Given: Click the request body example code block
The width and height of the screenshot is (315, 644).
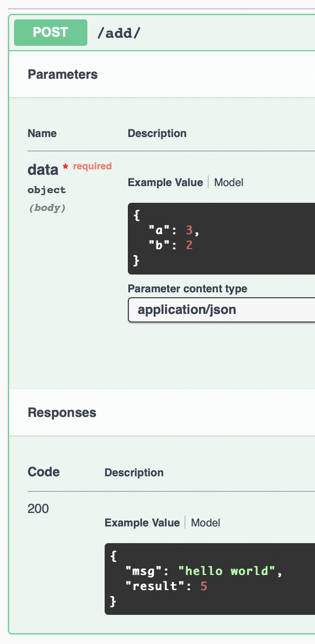Looking at the screenshot, I should pyautogui.click(x=221, y=238).
